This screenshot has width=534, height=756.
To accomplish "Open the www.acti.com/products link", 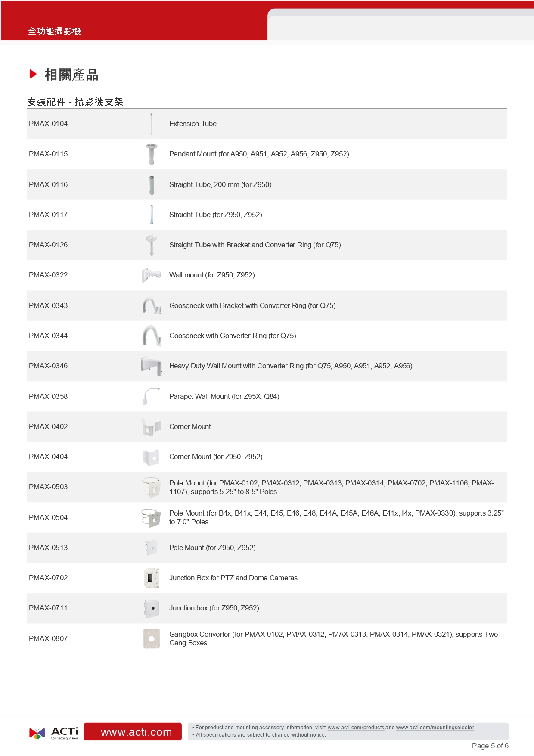I will [x=356, y=728].
